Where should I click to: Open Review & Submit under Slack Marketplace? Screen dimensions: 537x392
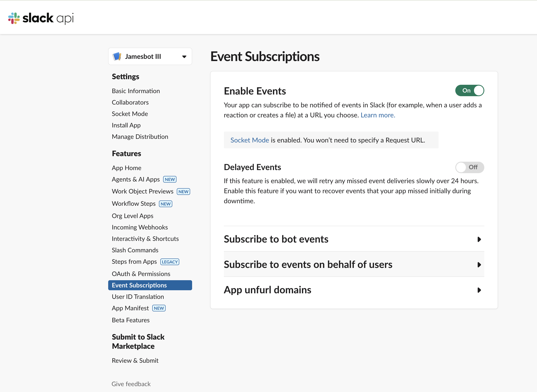click(135, 360)
